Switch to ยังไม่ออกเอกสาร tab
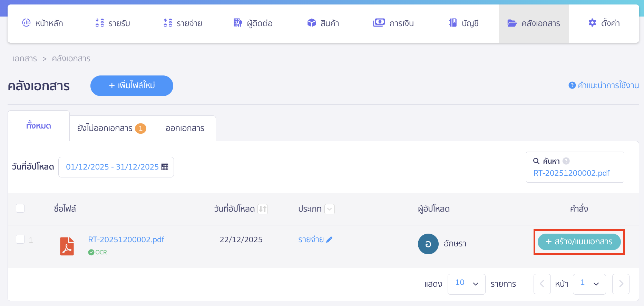The width and height of the screenshot is (644, 306). (x=111, y=128)
